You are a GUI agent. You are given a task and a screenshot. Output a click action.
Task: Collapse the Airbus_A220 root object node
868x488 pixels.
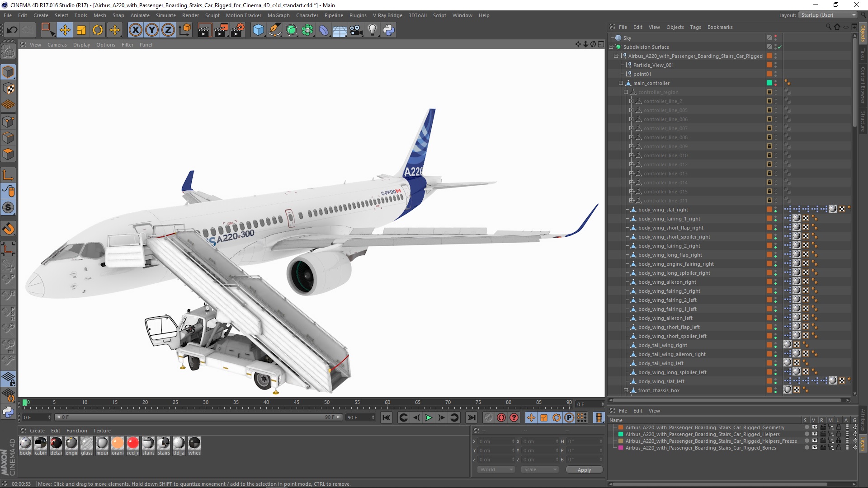pos(616,56)
